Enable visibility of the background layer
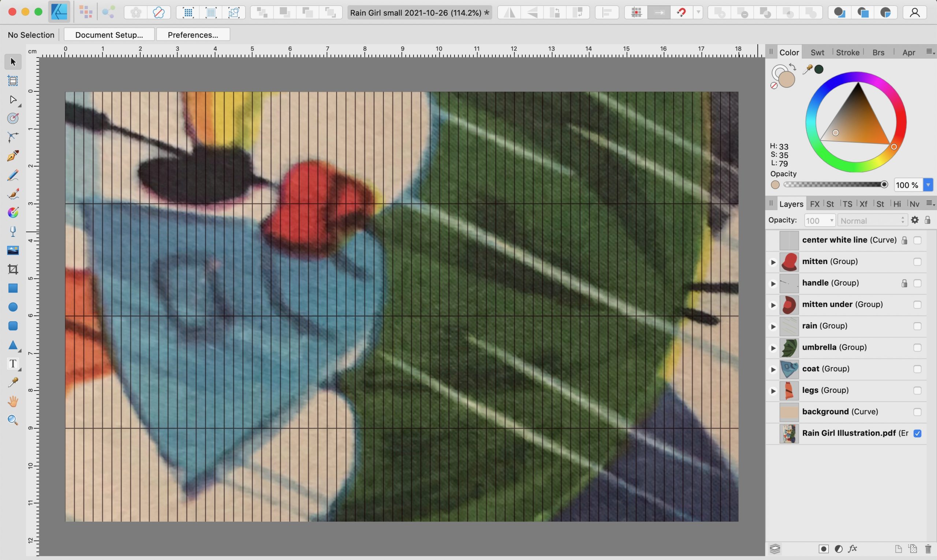This screenshot has height=560, width=937. coord(917,412)
